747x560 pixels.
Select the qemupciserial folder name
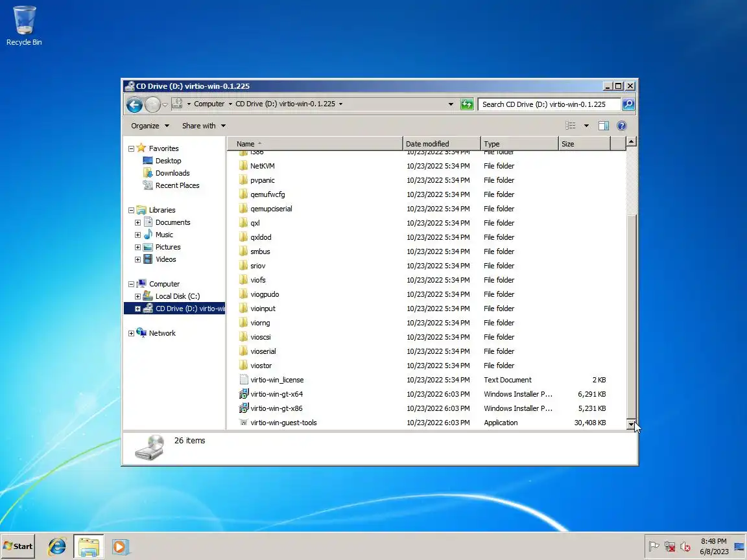click(271, 209)
